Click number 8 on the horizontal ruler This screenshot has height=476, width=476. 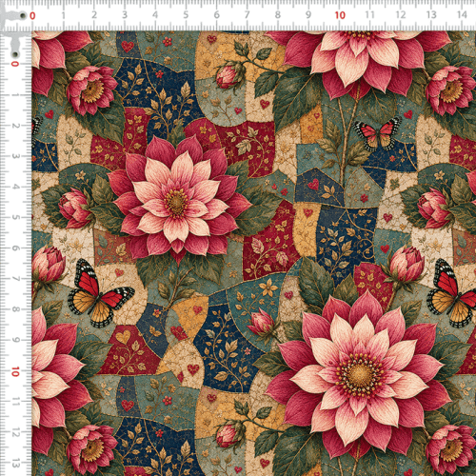278,15
